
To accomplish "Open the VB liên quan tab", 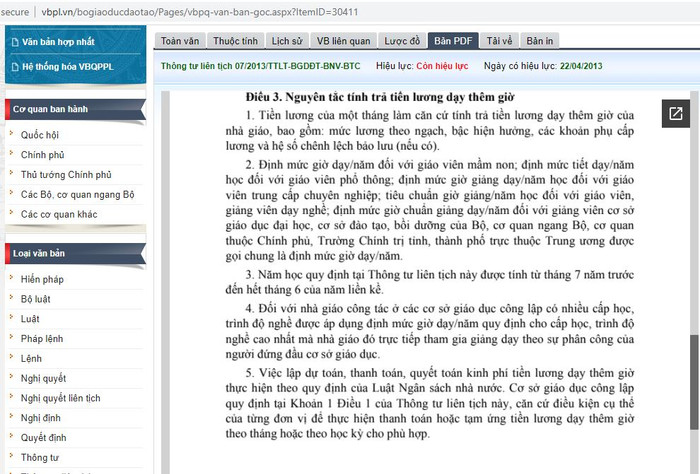I will 343,41.
